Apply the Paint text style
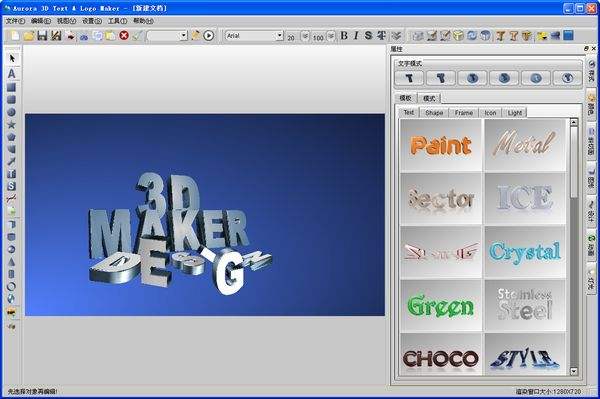Viewport: 600px width, 399px height. point(441,145)
